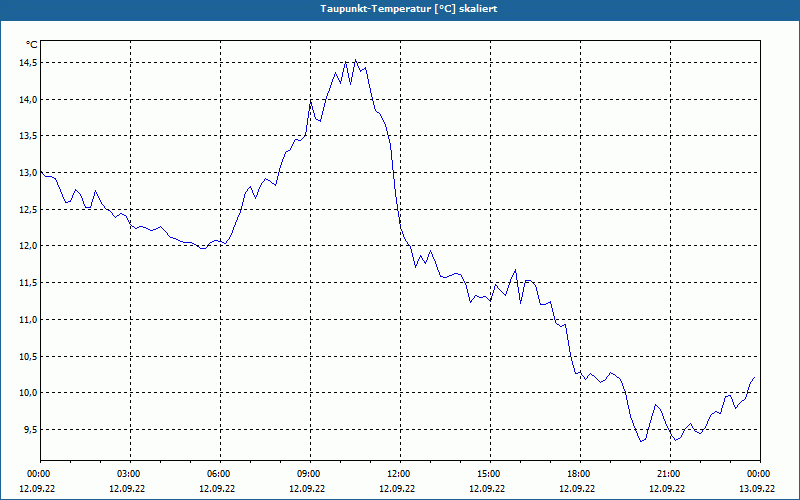Select the '13,5' y-axis label
Viewport: 800px width, 500px height.
coord(28,136)
